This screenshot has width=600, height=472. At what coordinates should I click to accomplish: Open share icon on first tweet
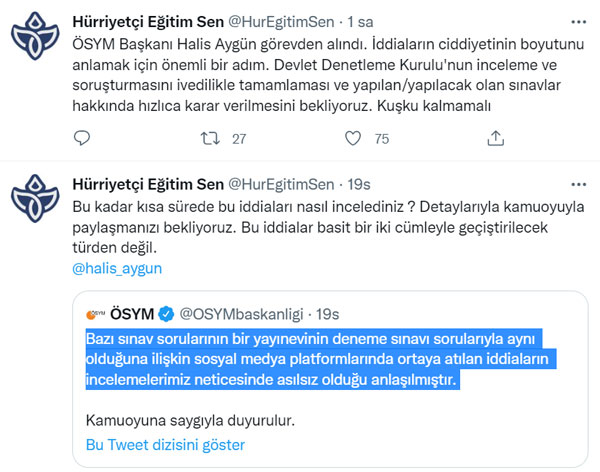coord(496,138)
